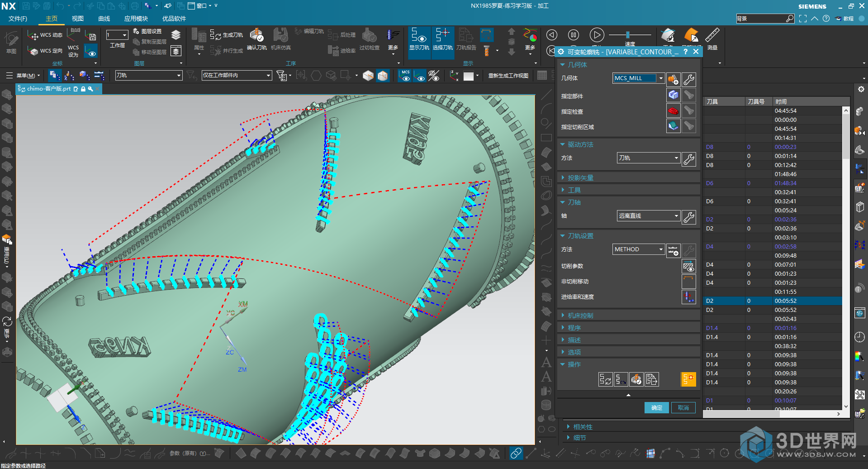Toggle the WCS display eye icon in the ribbon

tap(91, 51)
